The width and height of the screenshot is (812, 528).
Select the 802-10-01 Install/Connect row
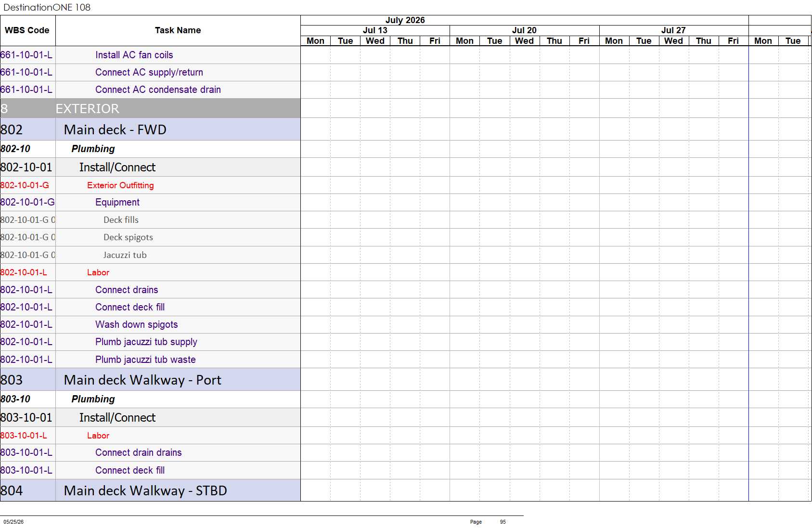click(150, 167)
